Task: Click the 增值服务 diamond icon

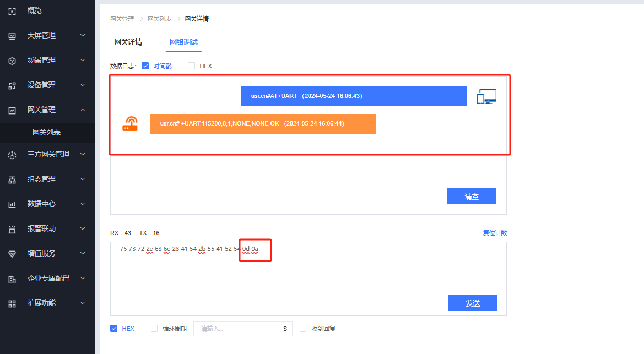Action: (x=12, y=254)
